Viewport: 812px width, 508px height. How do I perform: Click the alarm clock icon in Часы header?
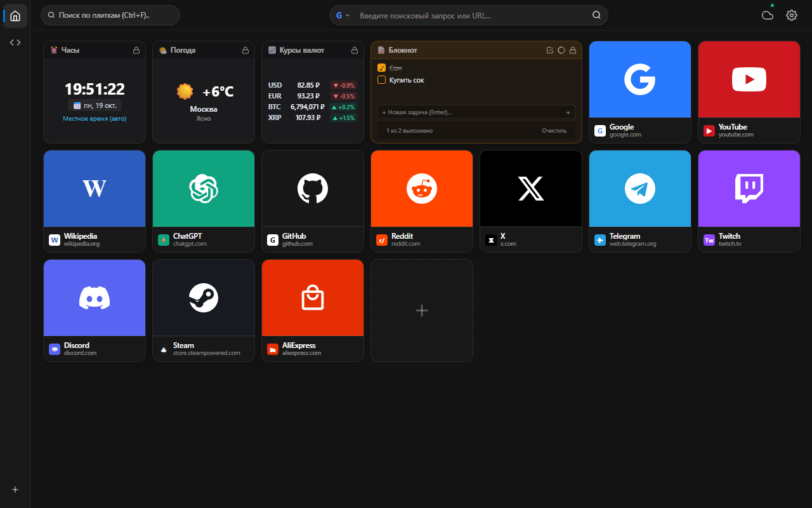pos(54,50)
